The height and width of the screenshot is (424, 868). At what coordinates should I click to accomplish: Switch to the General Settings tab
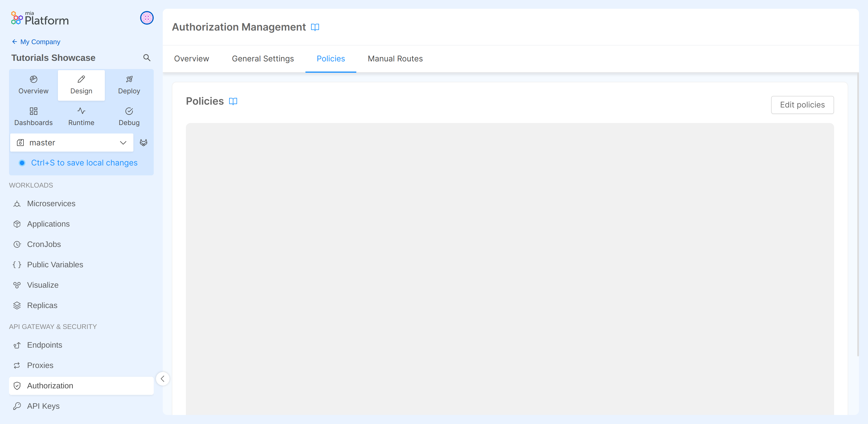[262, 58]
